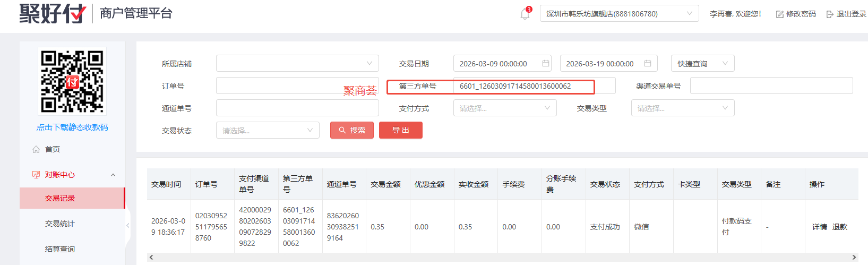This screenshot has width=868, height=265.
Task: Open calendar icon in end date field
Action: tap(648, 63)
